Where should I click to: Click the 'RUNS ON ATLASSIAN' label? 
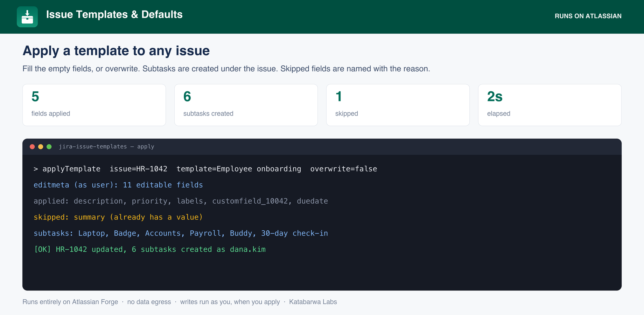pos(588,16)
